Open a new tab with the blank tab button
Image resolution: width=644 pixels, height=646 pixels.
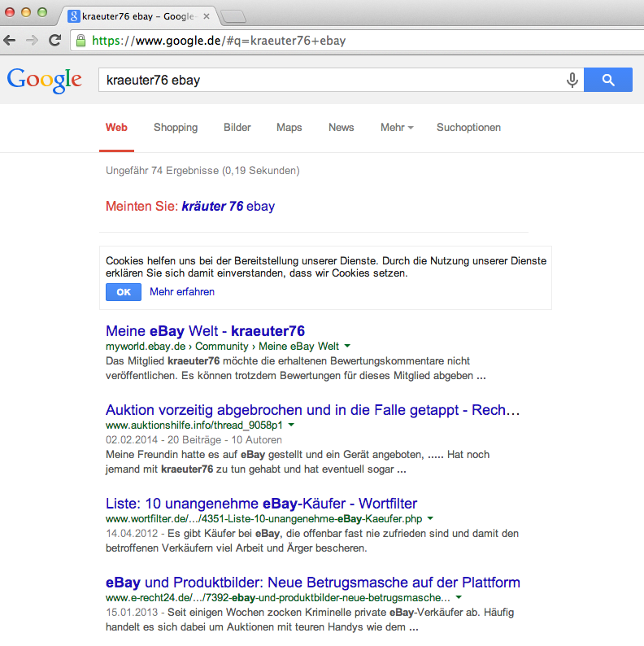pos(233,17)
